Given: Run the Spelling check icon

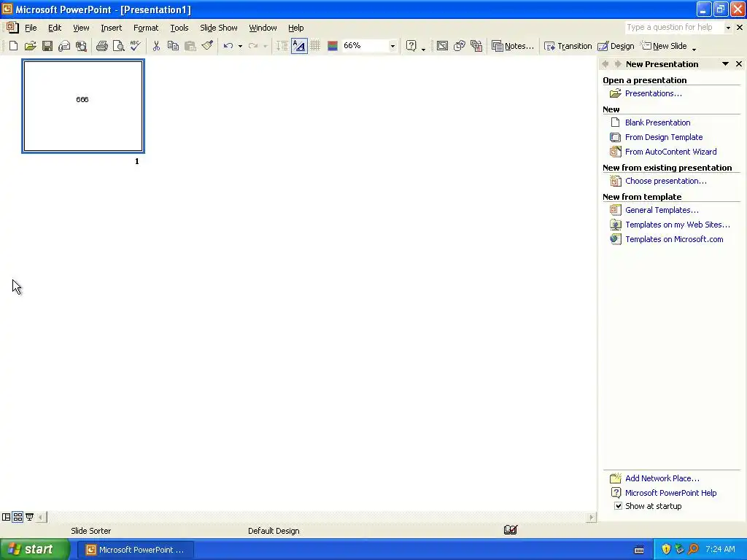Looking at the screenshot, I should (135, 46).
